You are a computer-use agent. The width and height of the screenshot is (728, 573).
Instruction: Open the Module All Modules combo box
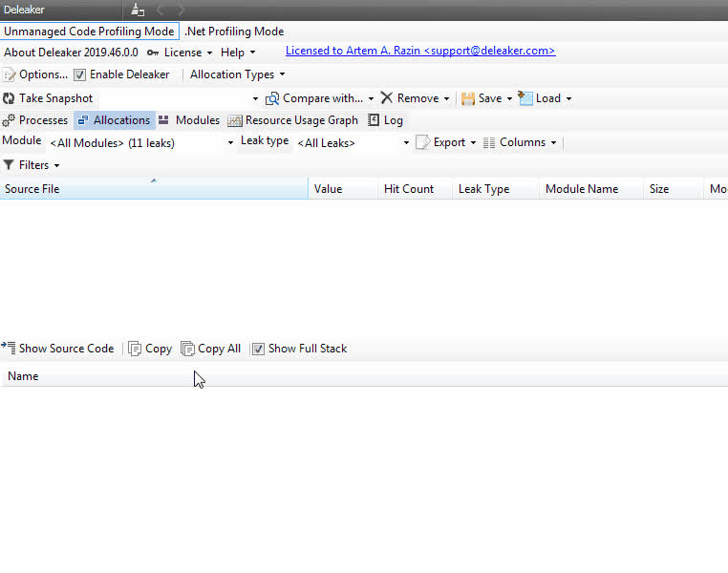pos(141,143)
